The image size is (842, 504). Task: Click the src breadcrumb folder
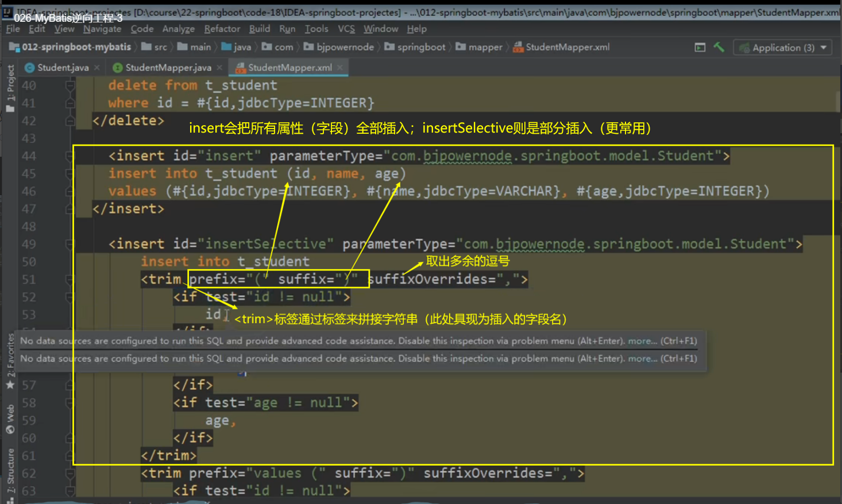point(155,47)
